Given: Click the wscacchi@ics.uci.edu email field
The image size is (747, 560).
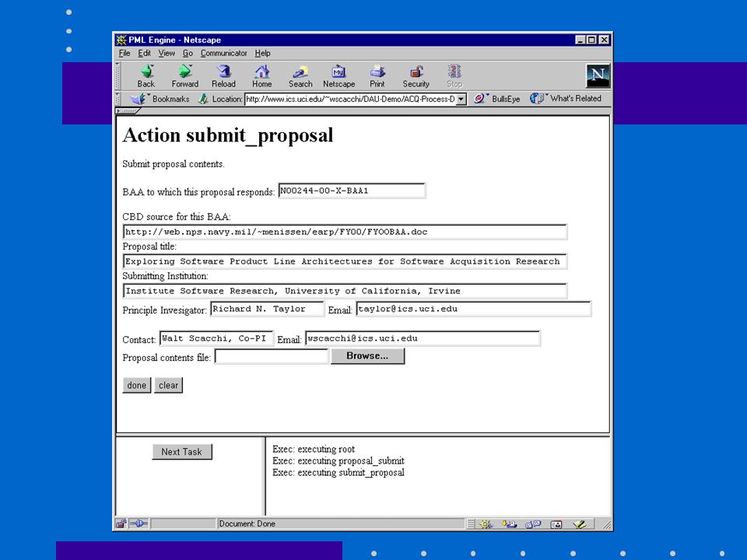Looking at the screenshot, I should 423,338.
